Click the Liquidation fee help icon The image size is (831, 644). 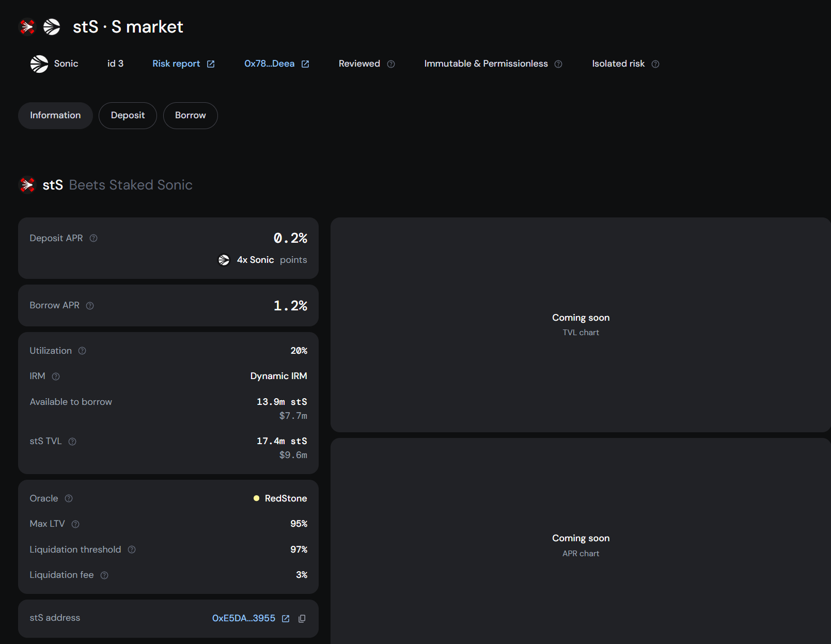coord(104,575)
